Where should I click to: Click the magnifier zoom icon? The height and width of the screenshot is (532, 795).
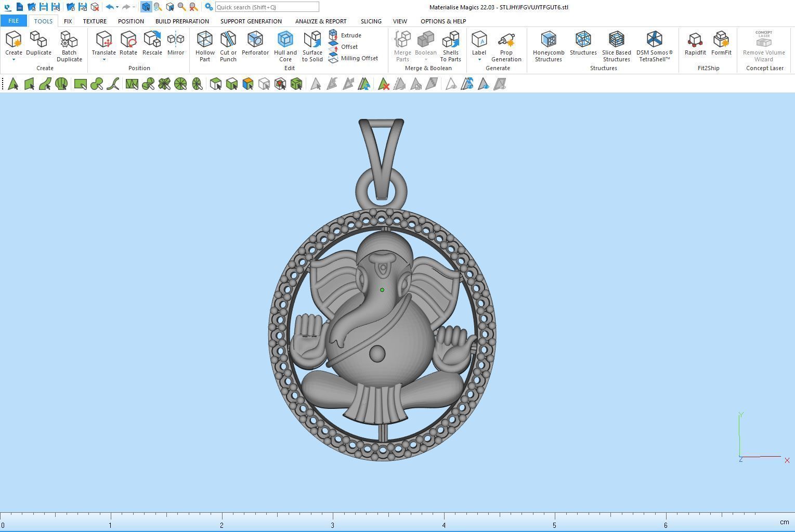click(181, 7)
